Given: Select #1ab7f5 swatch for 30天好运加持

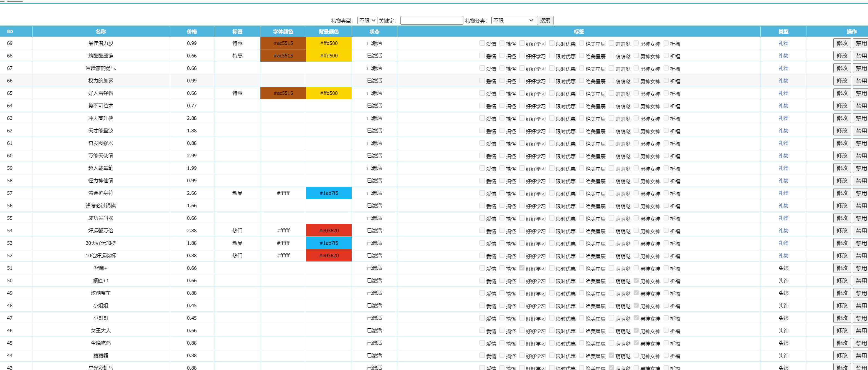Looking at the screenshot, I should 329,243.
